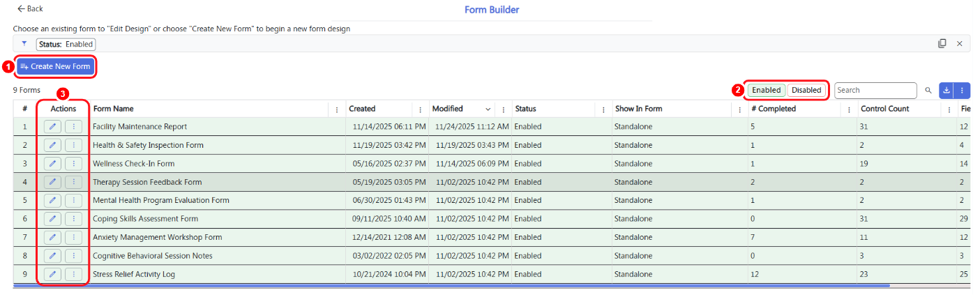Open the Created column menu

(x=420, y=109)
